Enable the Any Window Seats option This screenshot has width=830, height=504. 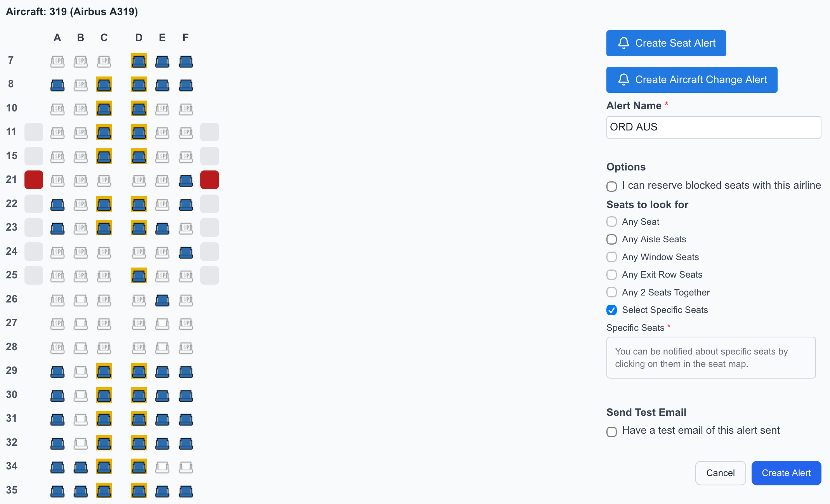611,257
